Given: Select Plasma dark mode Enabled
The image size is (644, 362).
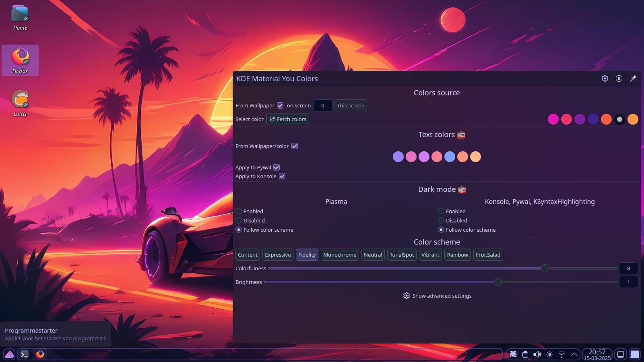Looking at the screenshot, I should pyautogui.click(x=239, y=211).
